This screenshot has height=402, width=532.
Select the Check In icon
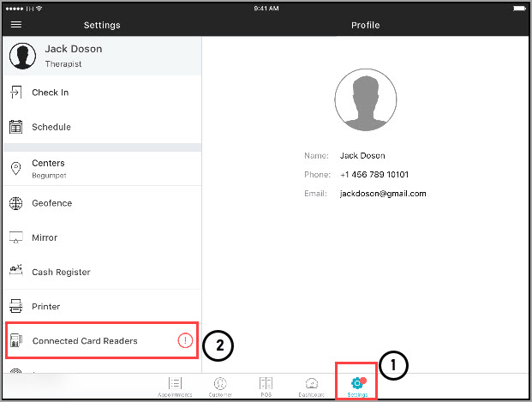click(x=15, y=93)
